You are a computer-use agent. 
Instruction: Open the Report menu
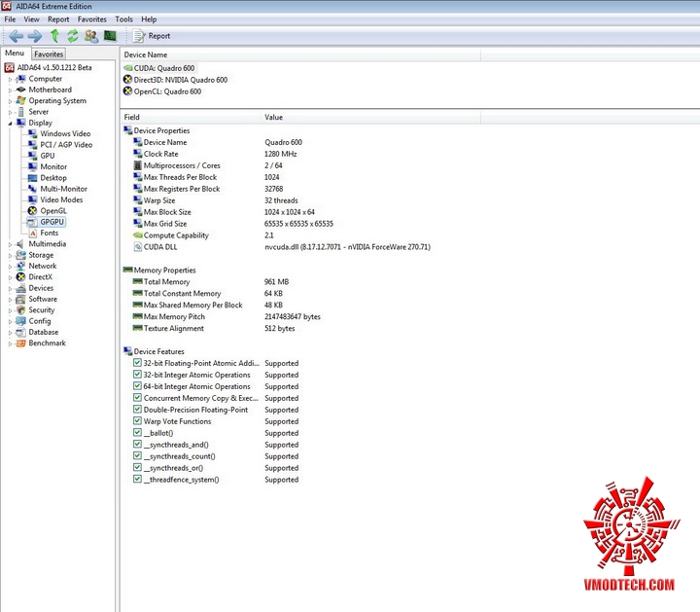pos(58,19)
